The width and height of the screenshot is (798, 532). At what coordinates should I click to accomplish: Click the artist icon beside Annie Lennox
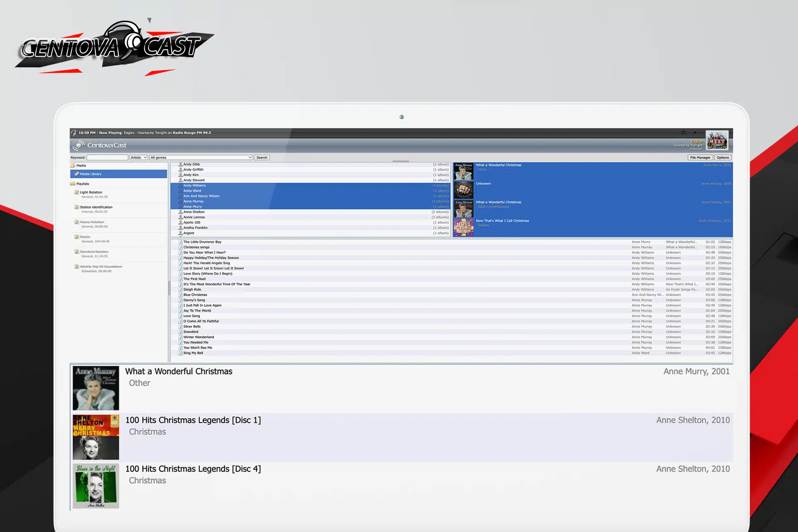pos(181,217)
